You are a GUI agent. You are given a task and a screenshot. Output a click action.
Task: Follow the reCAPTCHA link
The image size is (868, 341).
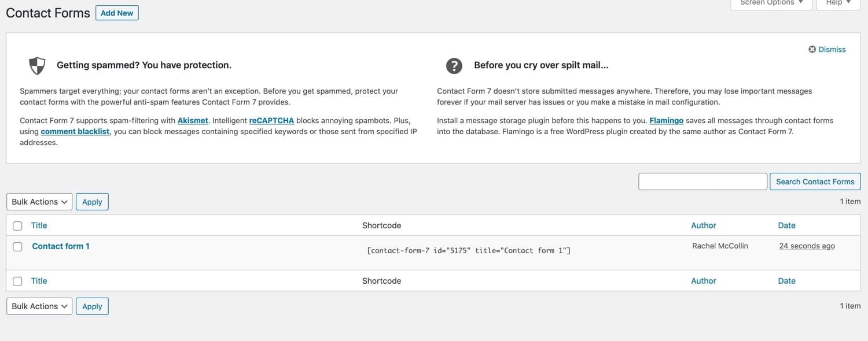pyautogui.click(x=271, y=120)
